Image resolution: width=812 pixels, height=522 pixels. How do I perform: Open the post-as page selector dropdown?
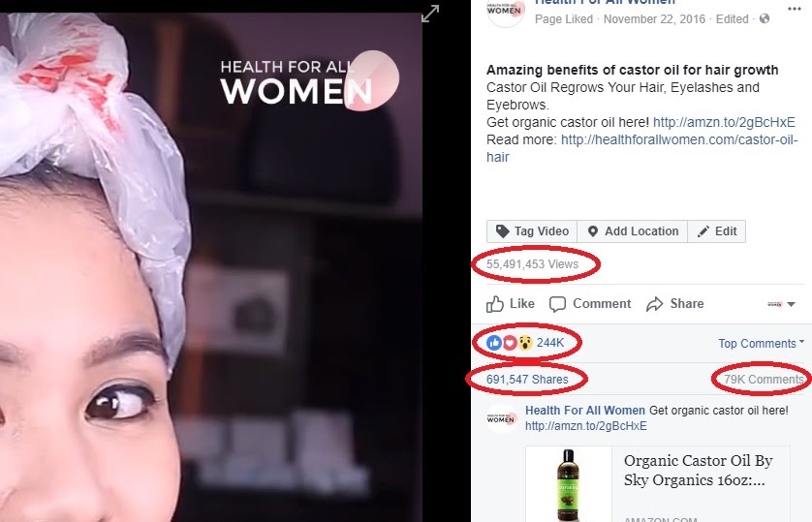[781, 304]
